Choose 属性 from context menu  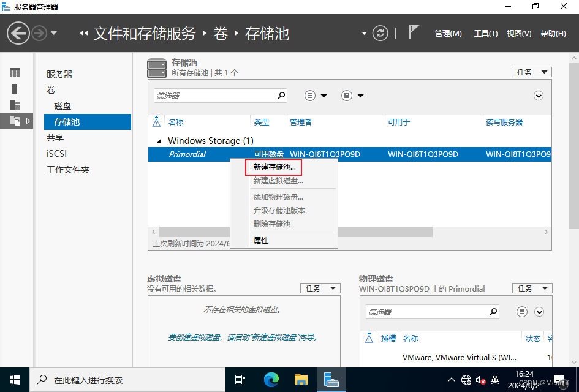click(261, 241)
